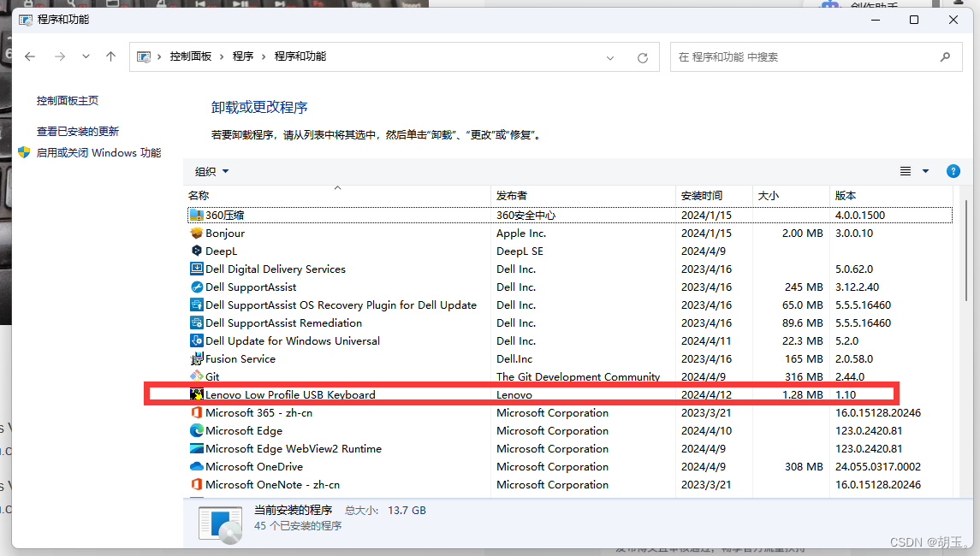Viewport: 980px width, 556px height.
Task: Click the Lenovo Low Profile USB Keyboard icon
Action: [x=196, y=395]
